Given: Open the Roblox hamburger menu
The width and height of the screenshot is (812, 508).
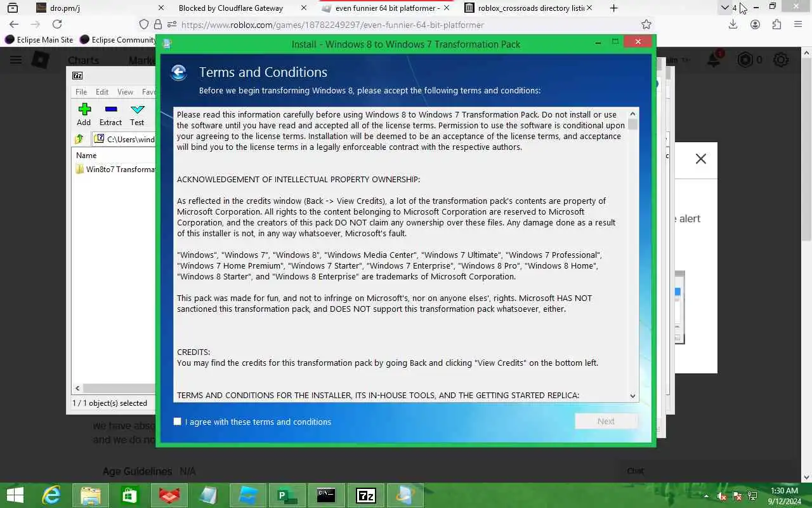Looking at the screenshot, I should pyautogui.click(x=16, y=60).
